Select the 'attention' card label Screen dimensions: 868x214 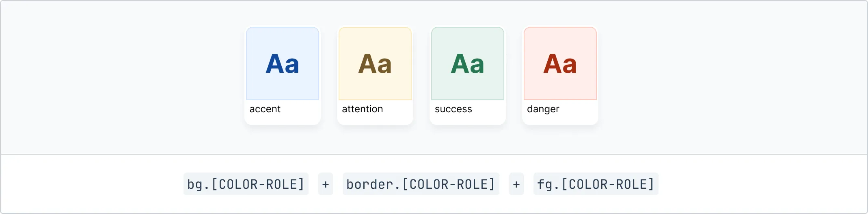point(363,109)
